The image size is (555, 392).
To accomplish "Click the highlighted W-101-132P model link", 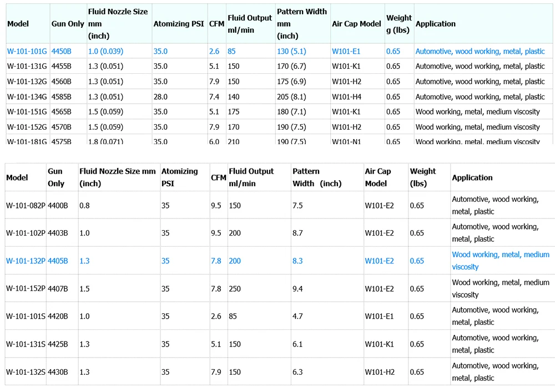I will click(x=26, y=261).
